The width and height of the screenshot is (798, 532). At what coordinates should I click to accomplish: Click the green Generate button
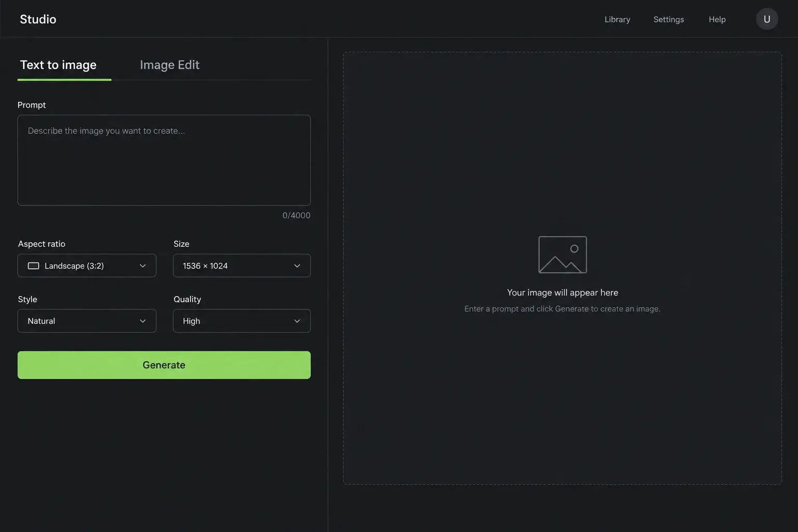164,365
